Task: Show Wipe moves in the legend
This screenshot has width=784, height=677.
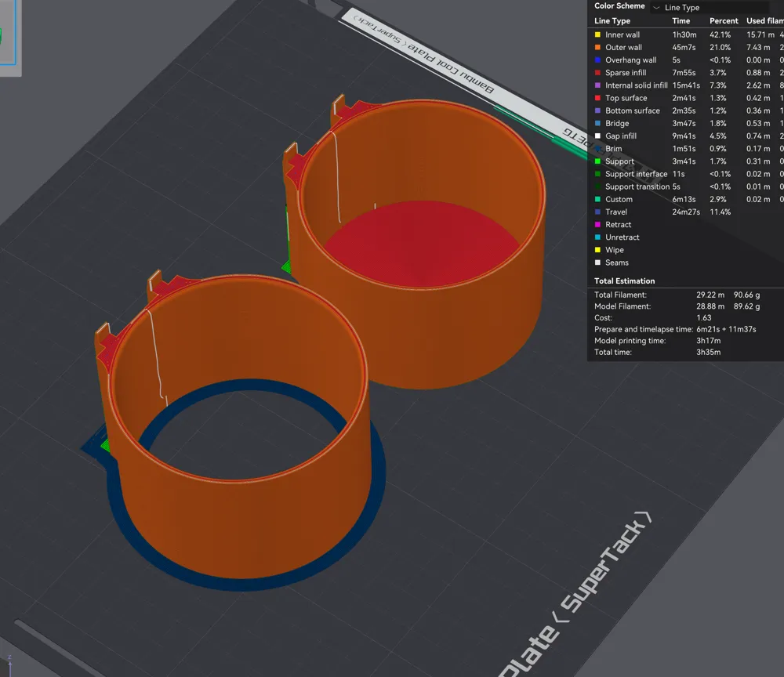Action: point(615,250)
